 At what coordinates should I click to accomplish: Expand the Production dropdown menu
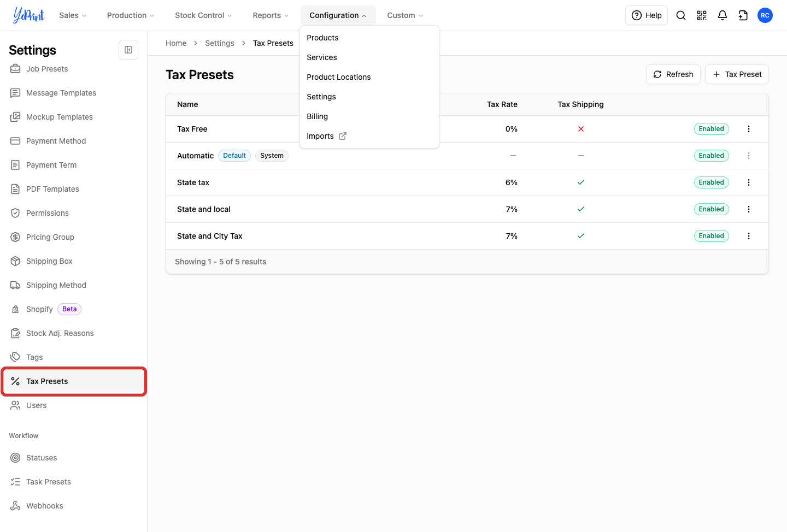tap(131, 15)
